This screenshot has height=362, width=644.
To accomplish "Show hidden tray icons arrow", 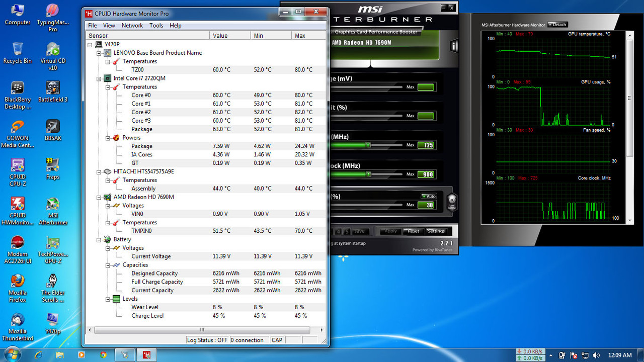I will click(x=551, y=355).
